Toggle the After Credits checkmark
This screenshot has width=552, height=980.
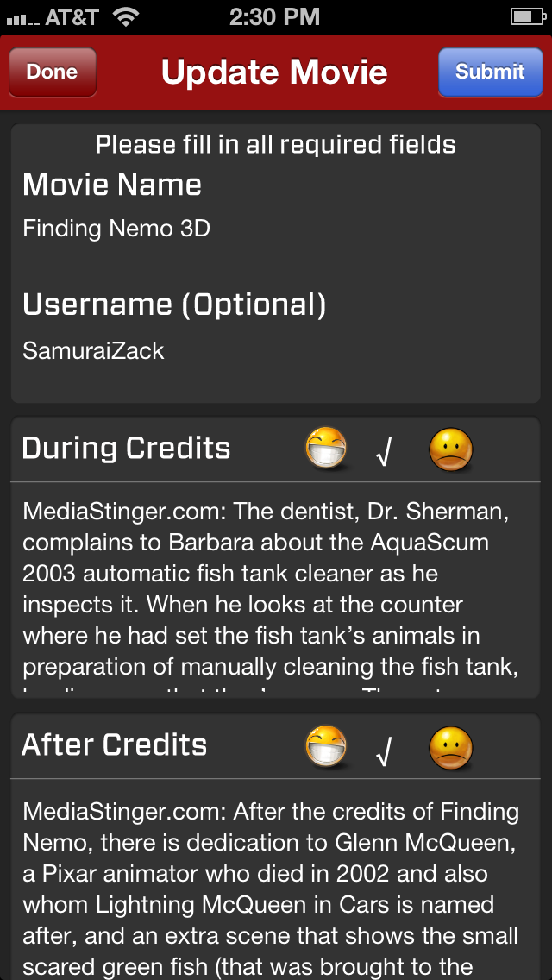click(x=385, y=748)
